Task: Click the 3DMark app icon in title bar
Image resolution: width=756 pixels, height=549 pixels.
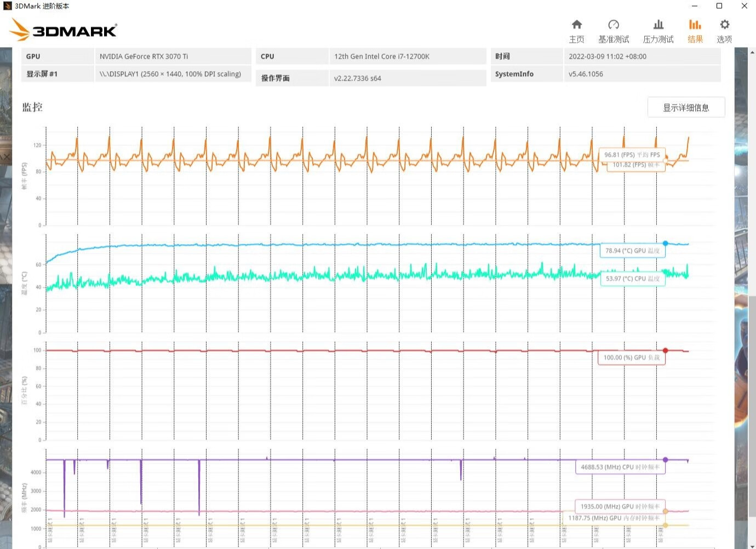Action: (7, 6)
